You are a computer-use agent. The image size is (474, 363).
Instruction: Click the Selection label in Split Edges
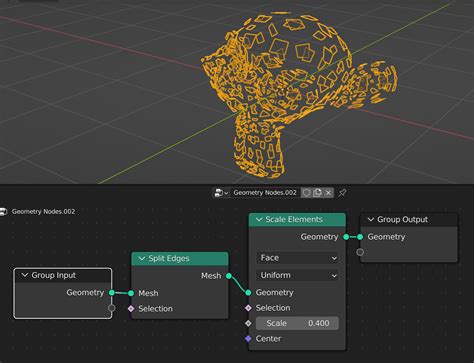tap(155, 309)
